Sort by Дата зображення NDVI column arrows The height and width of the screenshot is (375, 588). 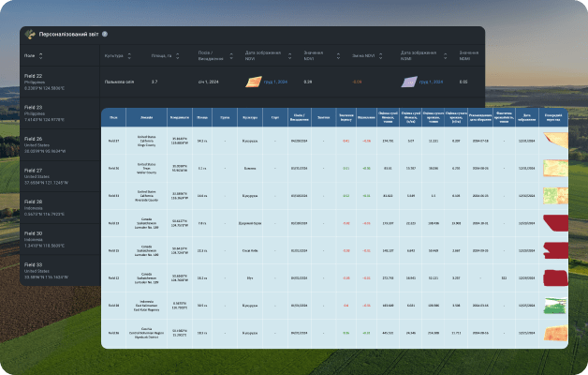(x=290, y=56)
